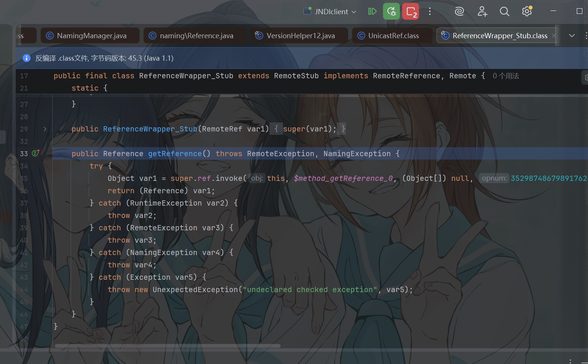Open the editor tab options dots menu
The image size is (588, 364).
(x=586, y=36)
